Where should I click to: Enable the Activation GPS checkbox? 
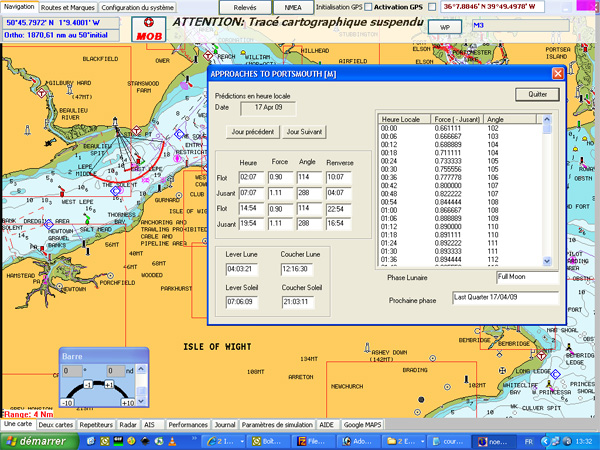tap(432, 7)
